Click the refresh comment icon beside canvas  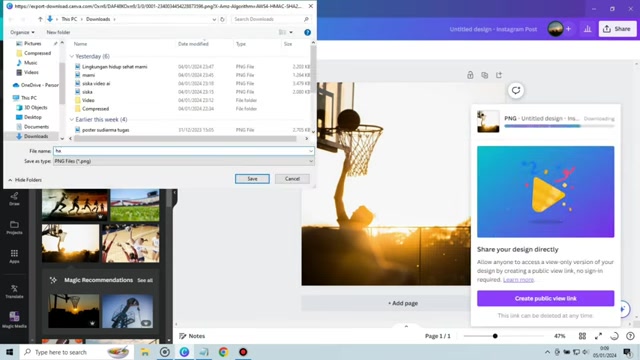516,90
